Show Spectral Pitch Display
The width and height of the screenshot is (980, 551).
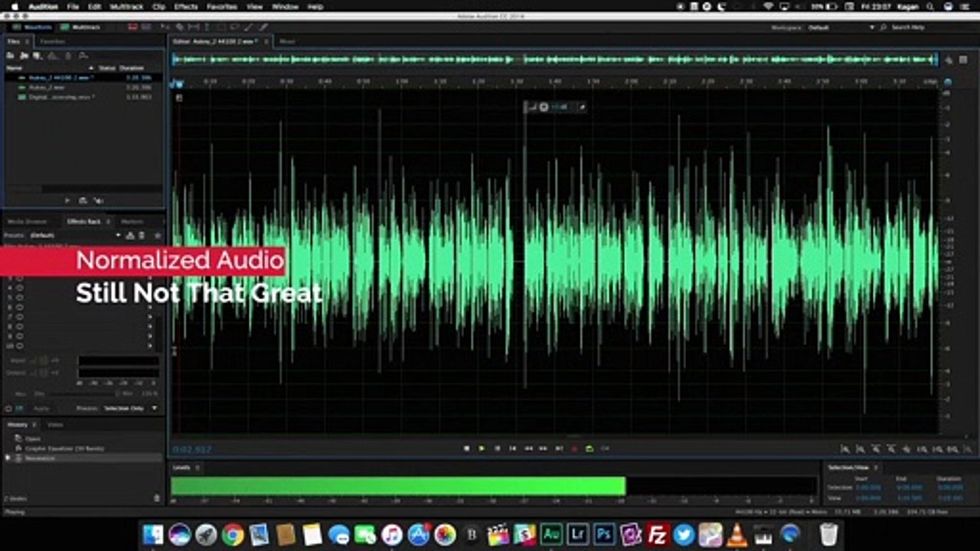[145, 27]
